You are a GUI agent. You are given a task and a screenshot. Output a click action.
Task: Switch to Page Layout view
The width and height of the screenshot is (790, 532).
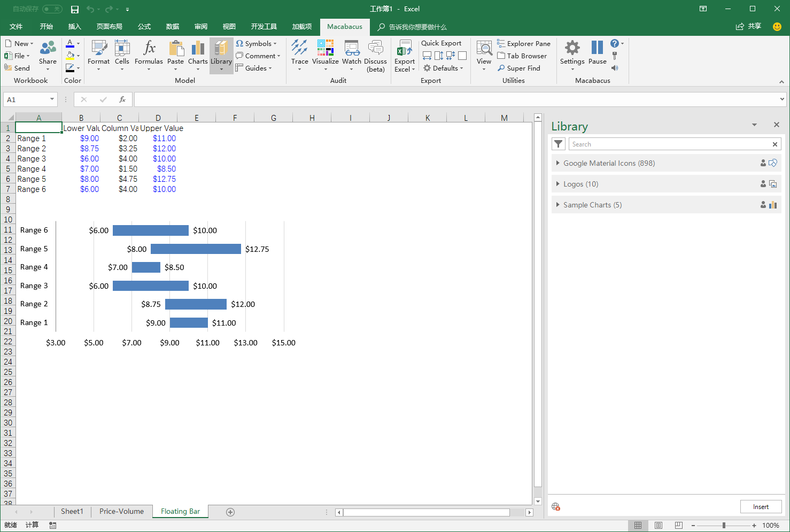click(658, 525)
